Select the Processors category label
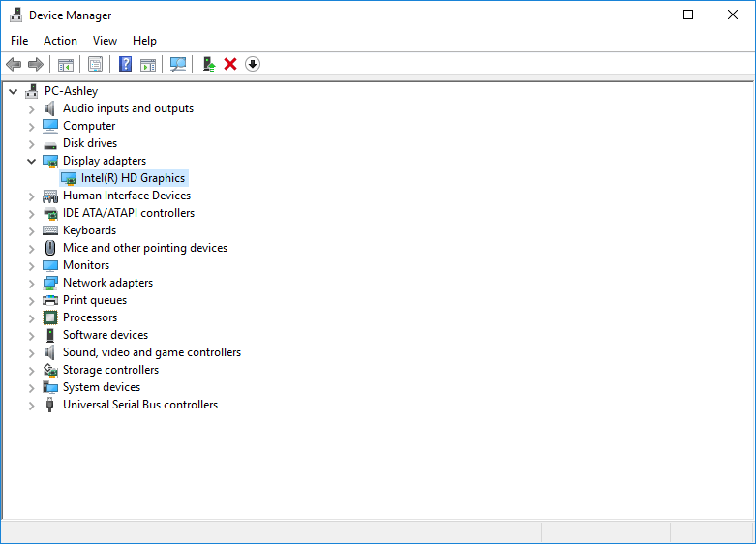Viewport: 756px width, 544px height. 90,317
